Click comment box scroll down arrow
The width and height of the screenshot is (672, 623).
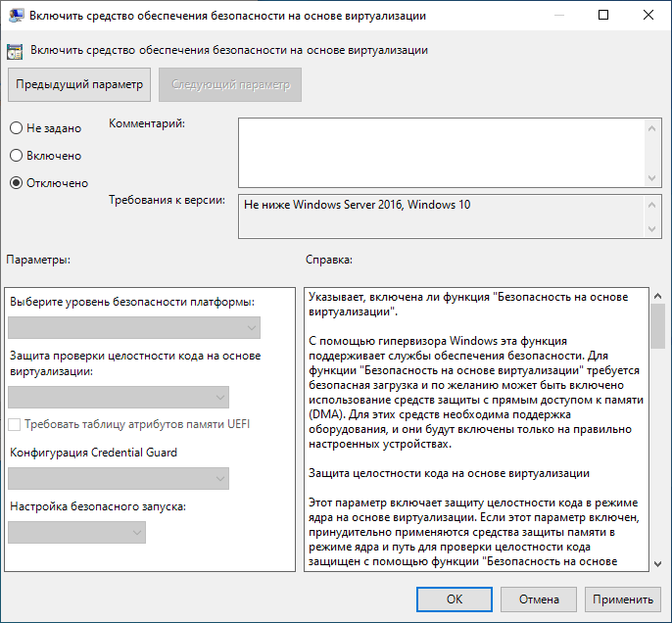point(651,178)
